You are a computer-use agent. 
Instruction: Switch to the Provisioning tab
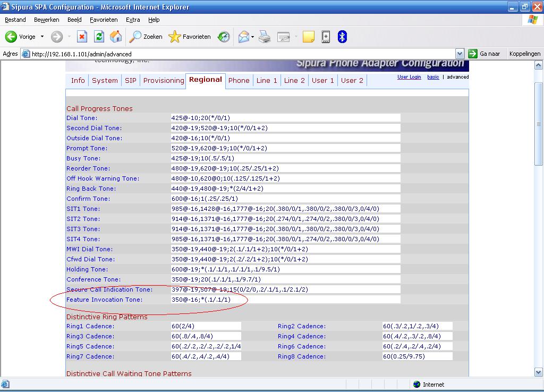click(x=164, y=81)
